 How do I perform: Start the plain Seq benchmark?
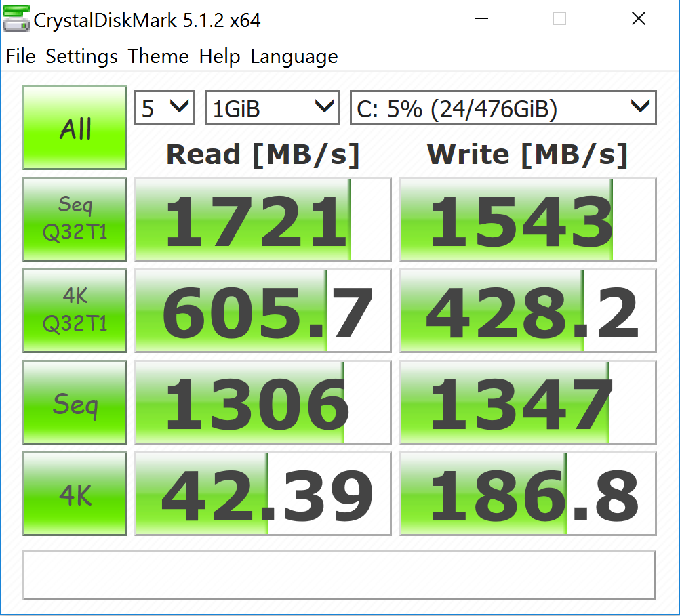coord(75,402)
